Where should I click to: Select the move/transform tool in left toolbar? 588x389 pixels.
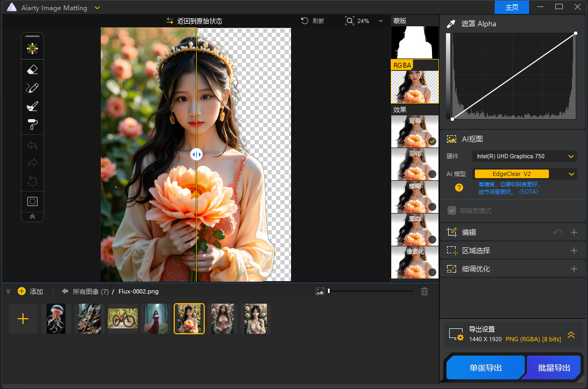tap(32, 48)
